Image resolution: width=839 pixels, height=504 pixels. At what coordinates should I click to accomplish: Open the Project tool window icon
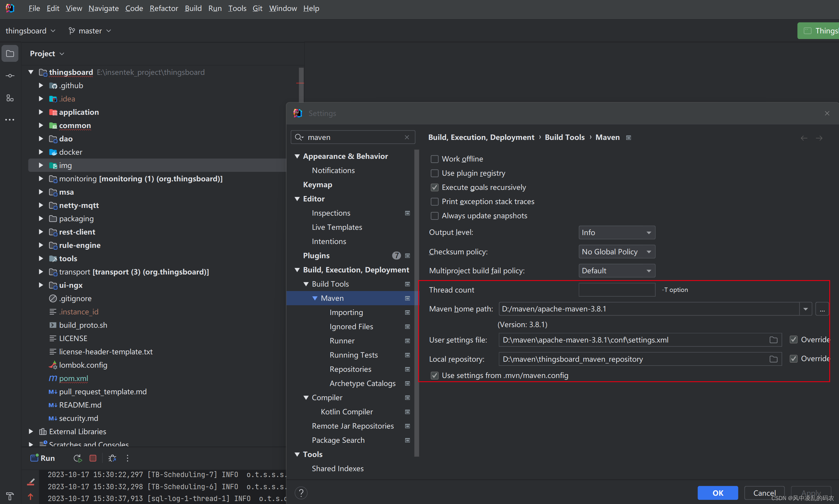coord(10,53)
